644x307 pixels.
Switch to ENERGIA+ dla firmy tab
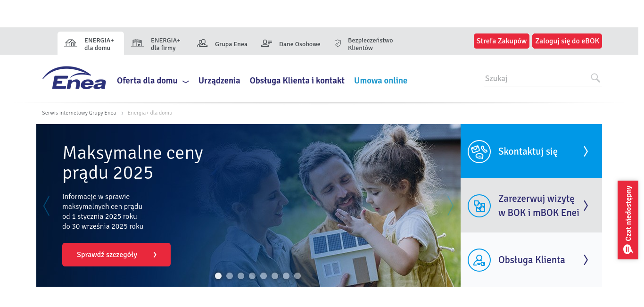(156, 44)
